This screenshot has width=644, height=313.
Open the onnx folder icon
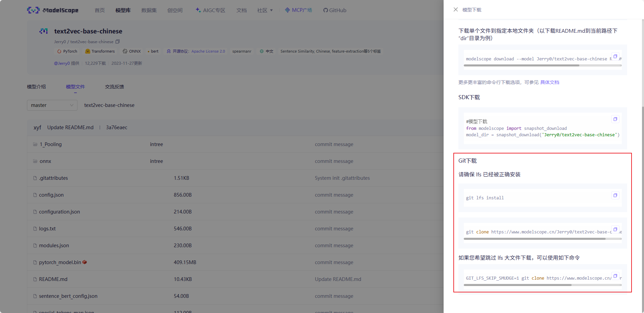pos(35,161)
